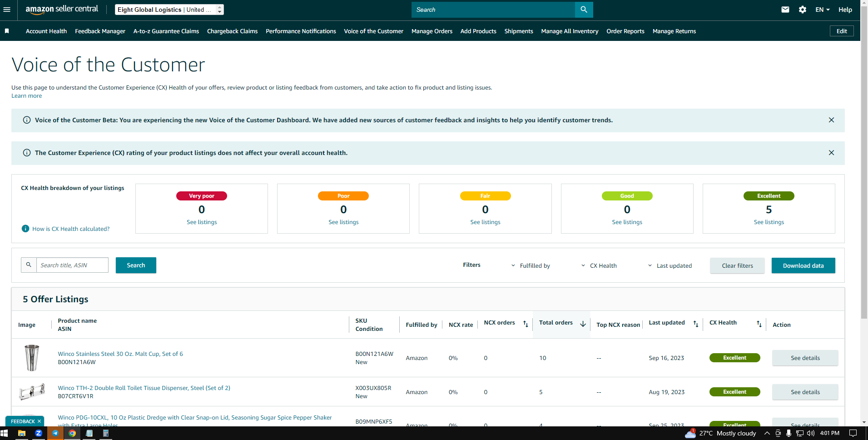Open How is CX Health calculated link

coord(71,229)
